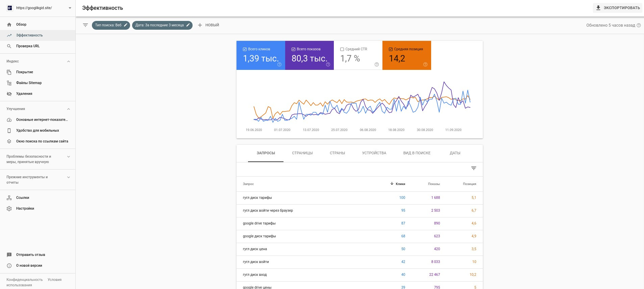Toggle the Средняя позиция metric checkbox

391,49
